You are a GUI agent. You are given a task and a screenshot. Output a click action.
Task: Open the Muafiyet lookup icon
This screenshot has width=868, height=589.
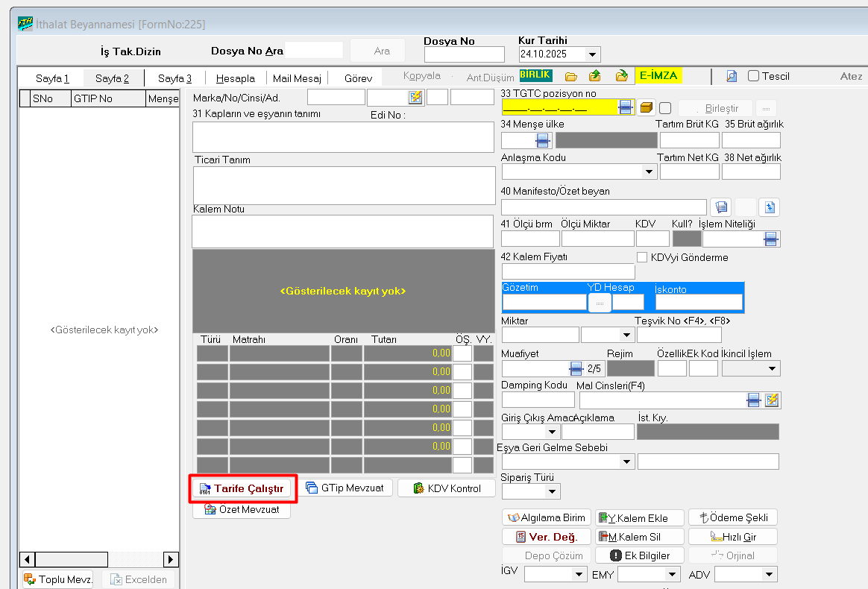[x=576, y=368]
